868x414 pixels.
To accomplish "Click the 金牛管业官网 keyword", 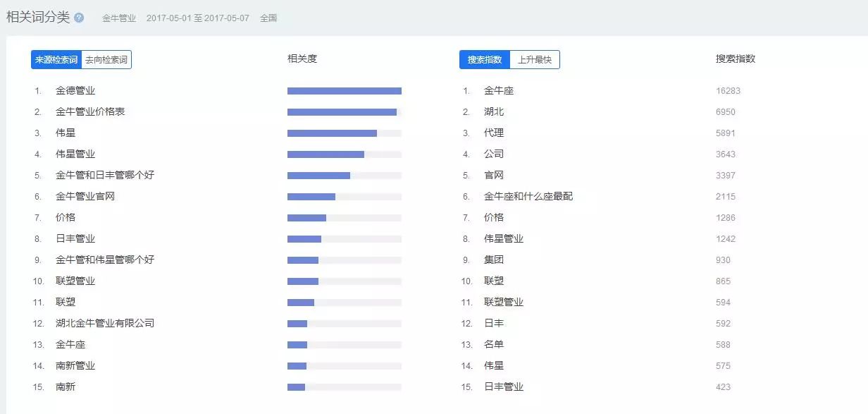I will click(85, 197).
